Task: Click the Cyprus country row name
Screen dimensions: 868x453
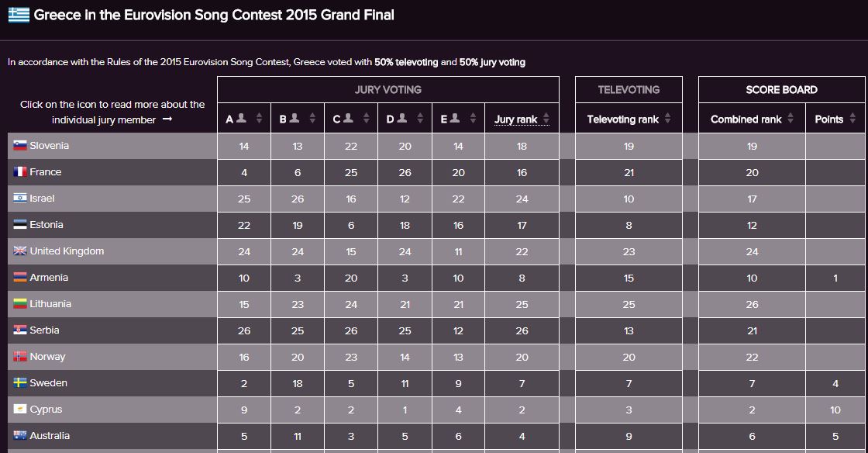Action: [x=46, y=410]
